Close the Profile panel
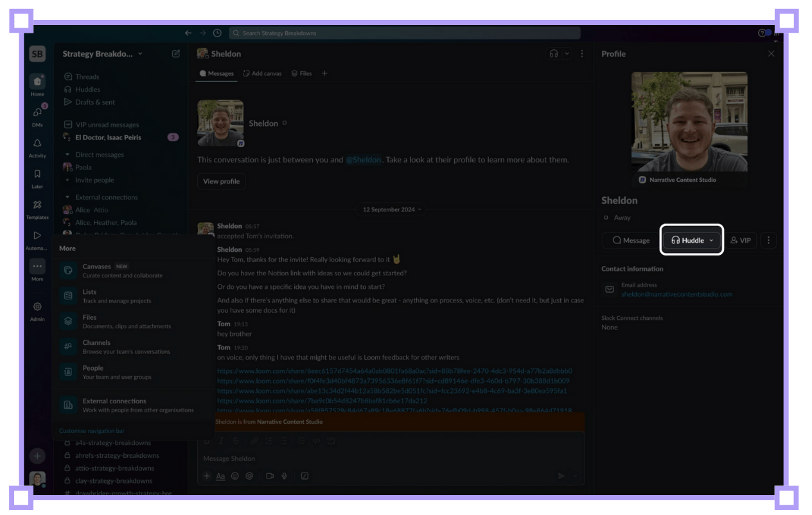 (x=772, y=54)
